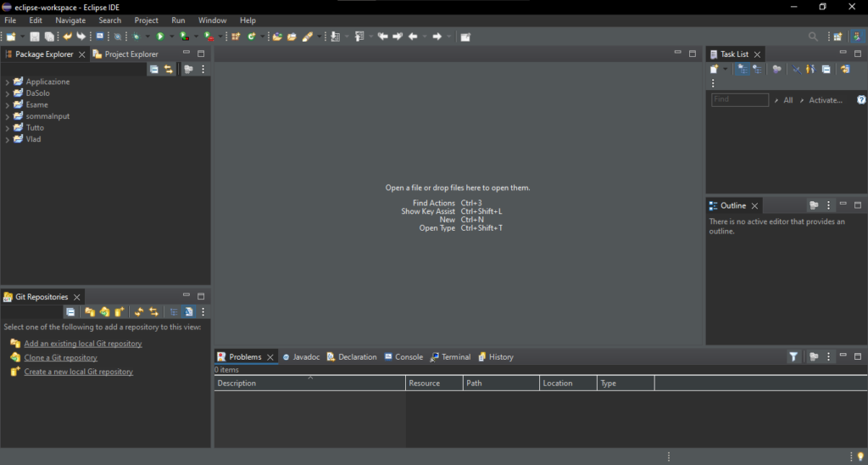Click the tip of the day lightbulb
Viewport: 868px width, 465px height.
[860, 457]
